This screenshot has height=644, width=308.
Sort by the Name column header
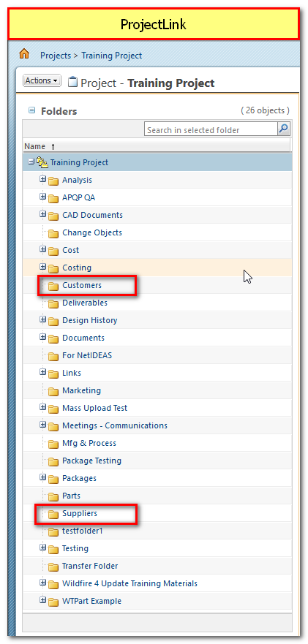(x=34, y=146)
